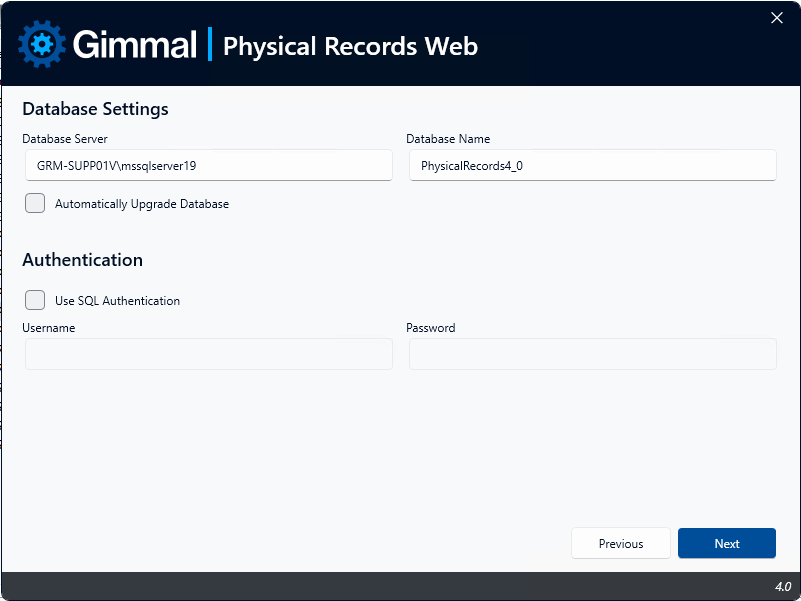Screen dimensions: 801x601
Task: Click into the Database Server field
Action: (209, 166)
